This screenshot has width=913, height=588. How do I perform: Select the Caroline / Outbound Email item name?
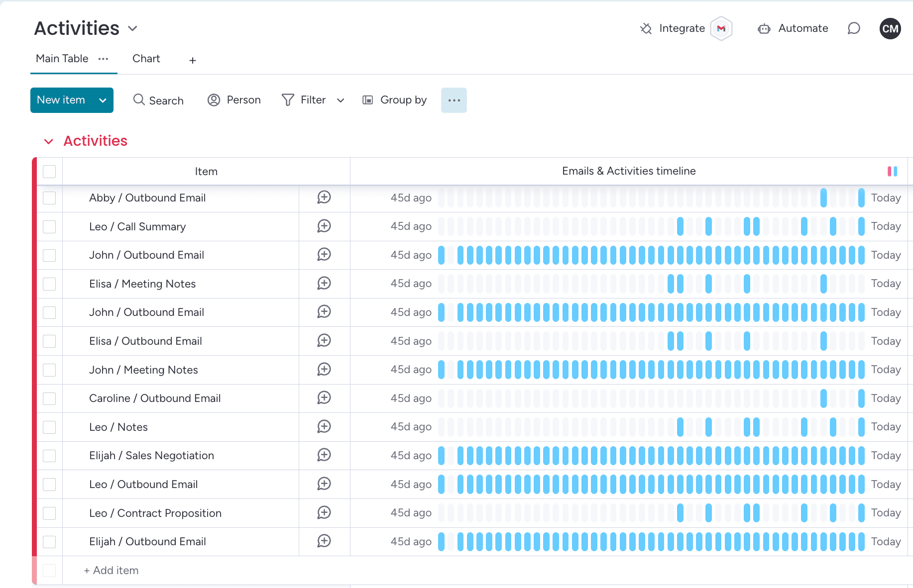click(x=155, y=398)
